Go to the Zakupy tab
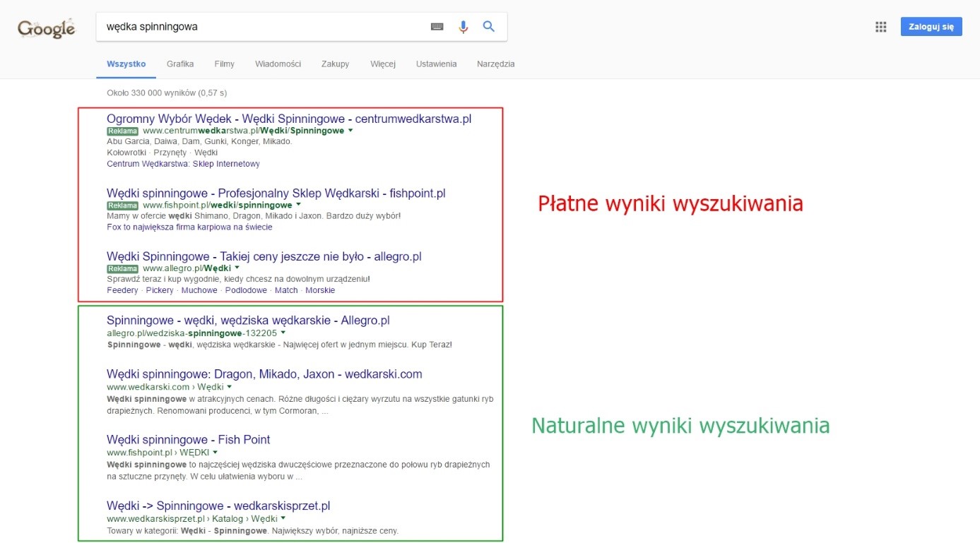The width and height of the screenshot is (980, 543). [x=335, y=64]
